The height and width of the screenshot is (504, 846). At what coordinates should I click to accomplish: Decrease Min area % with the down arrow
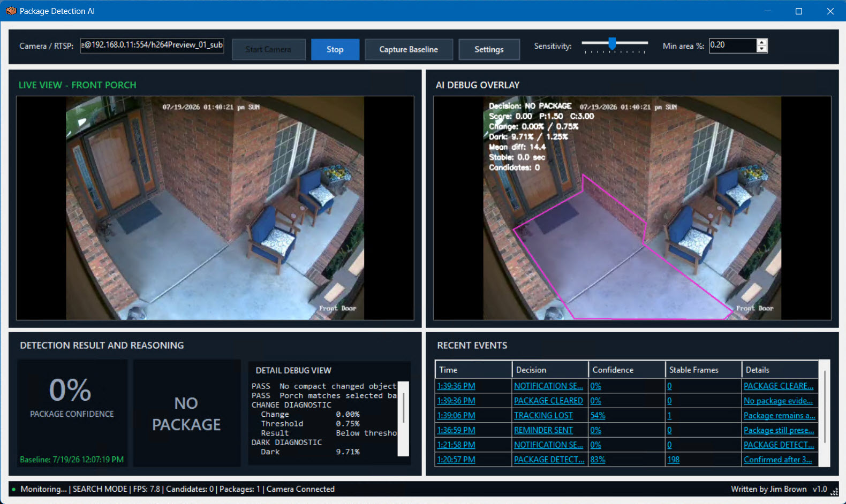(x=762, y=49)
